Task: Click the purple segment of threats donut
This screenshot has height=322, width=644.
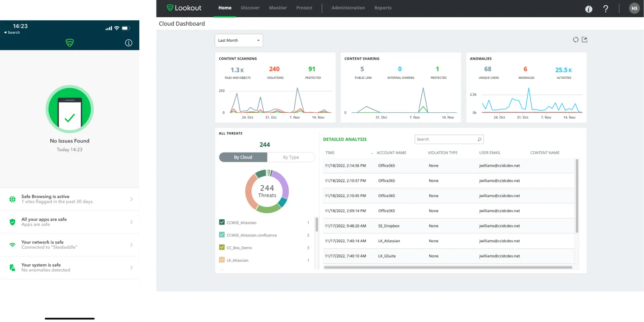Action: [283, 182]
